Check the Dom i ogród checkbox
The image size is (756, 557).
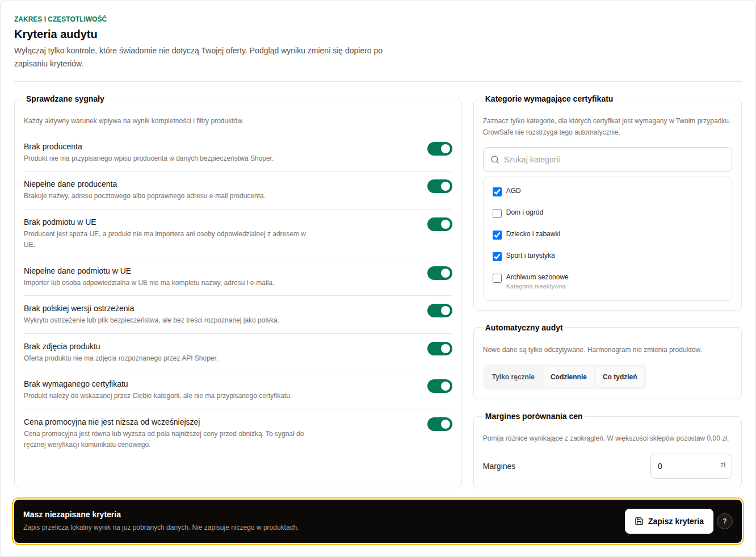(497, 213)
